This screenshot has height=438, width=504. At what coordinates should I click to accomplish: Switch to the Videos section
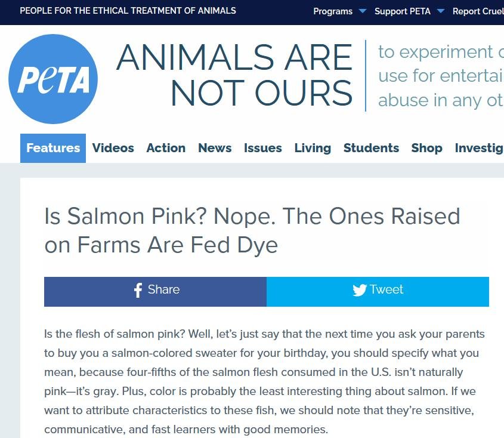click(113, 148)
